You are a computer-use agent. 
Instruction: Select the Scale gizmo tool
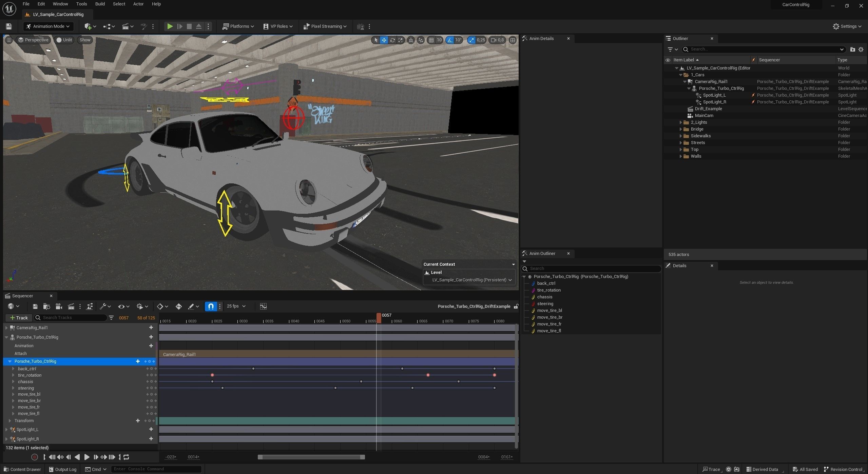(x=401, y=40)
